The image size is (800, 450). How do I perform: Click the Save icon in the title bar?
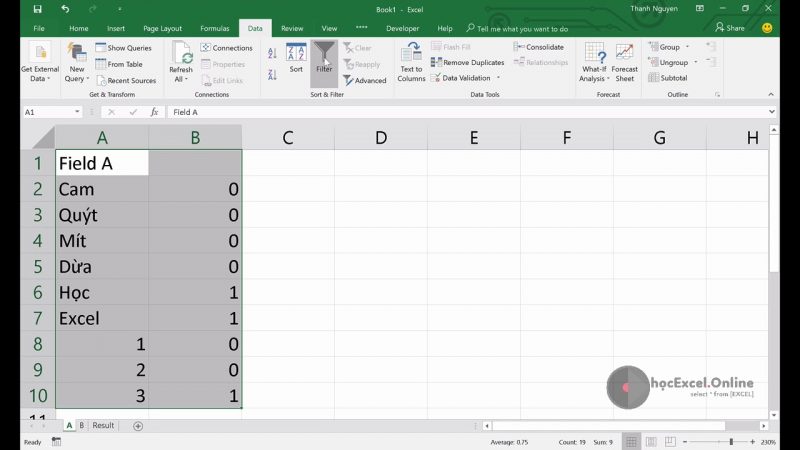37,9
